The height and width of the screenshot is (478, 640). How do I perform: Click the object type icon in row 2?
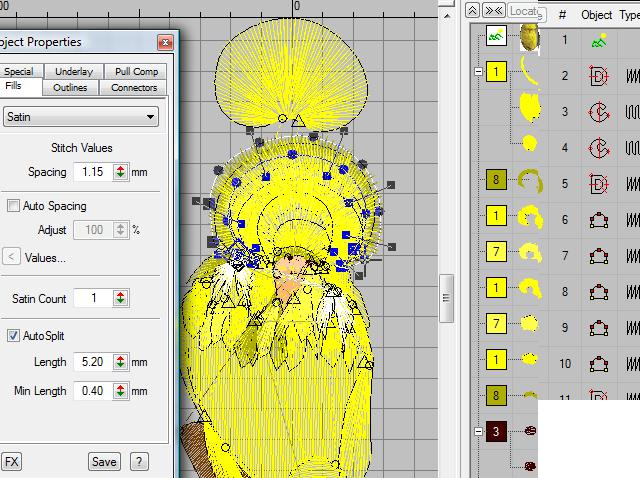pos(597,76)
